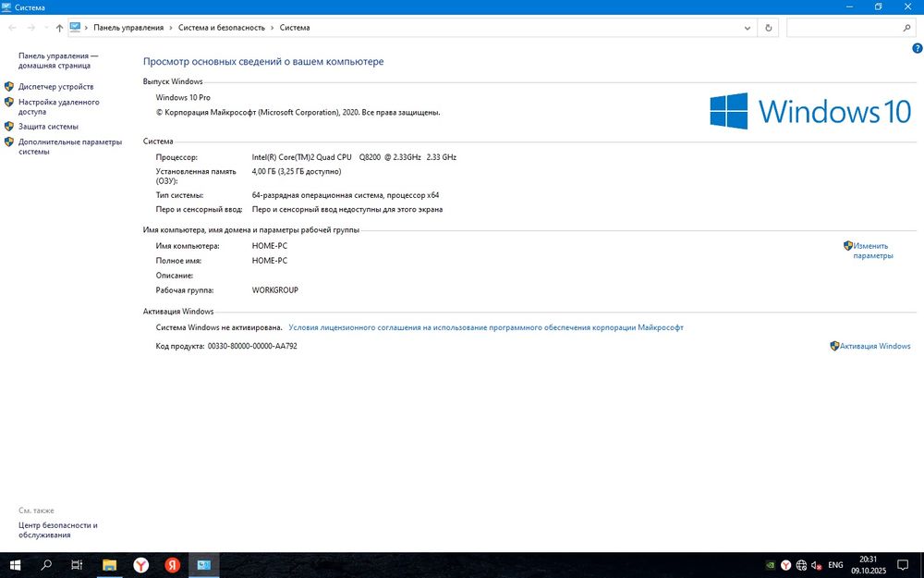Screen dimensions: 924x578
Task: Click the shield icon beside Защита системы
Action: pos(9,126)
